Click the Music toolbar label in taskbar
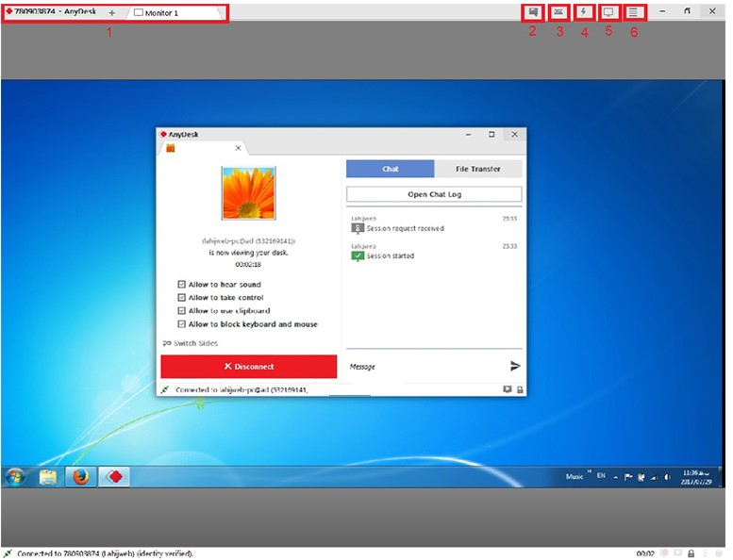Viewport: 733px width, 560px height. pyautogui.click(x=575, y=476)
